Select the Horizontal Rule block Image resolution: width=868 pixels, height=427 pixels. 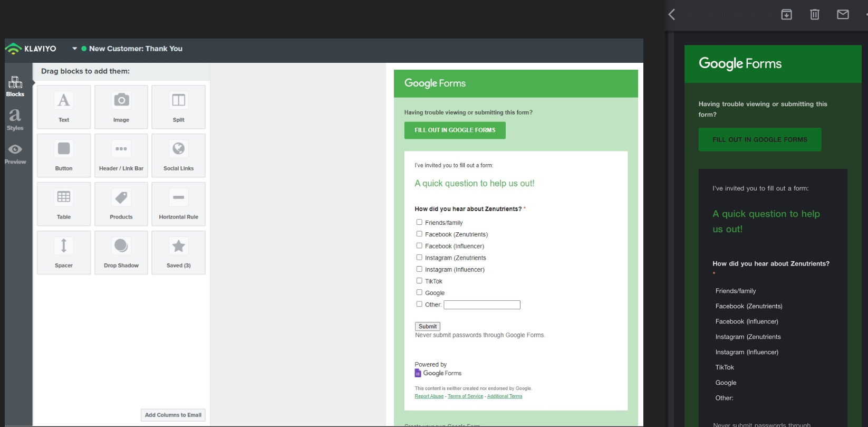click(x=178, y=204)
